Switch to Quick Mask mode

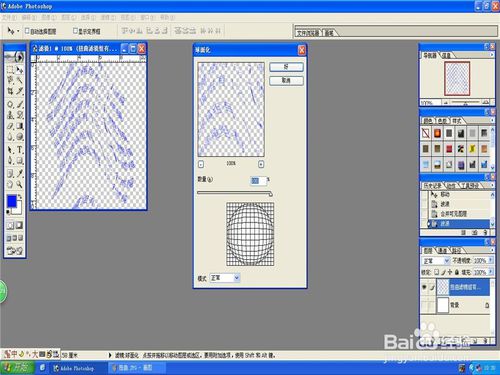[19, 226]
